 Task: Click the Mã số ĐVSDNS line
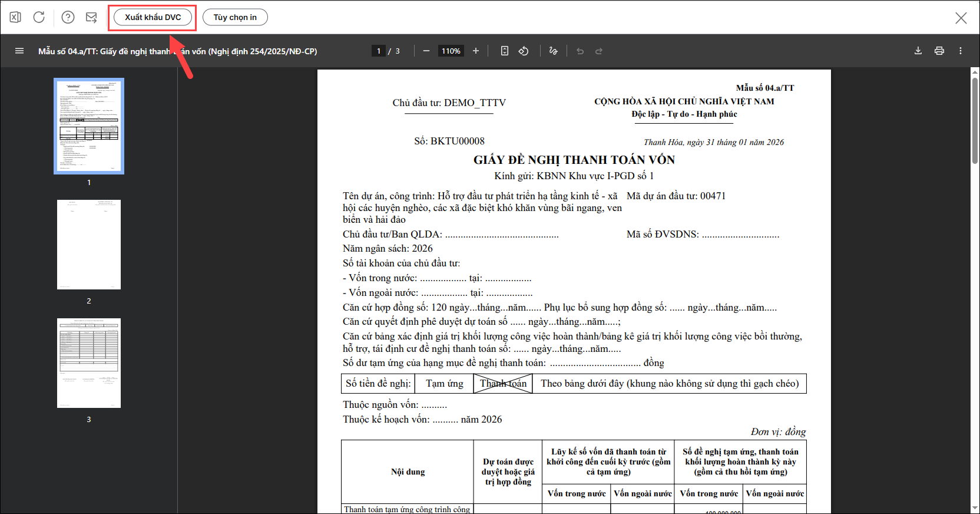[703, 235]
